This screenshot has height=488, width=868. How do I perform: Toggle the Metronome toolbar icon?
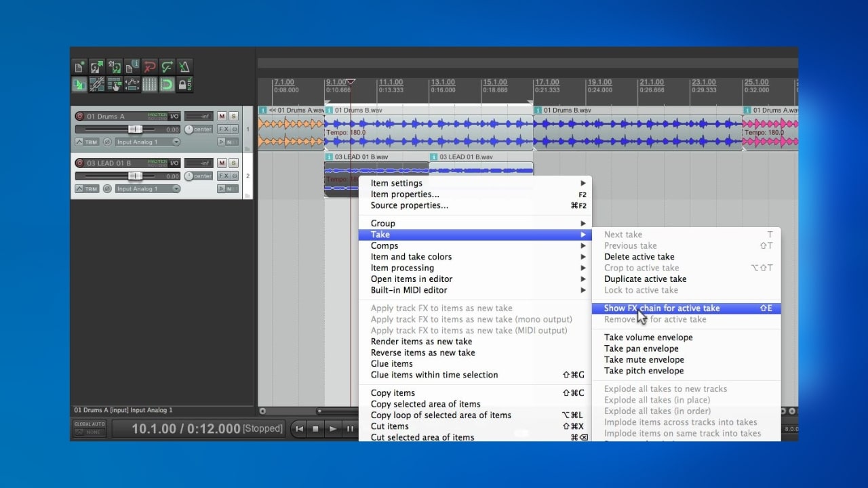point(184,66)
